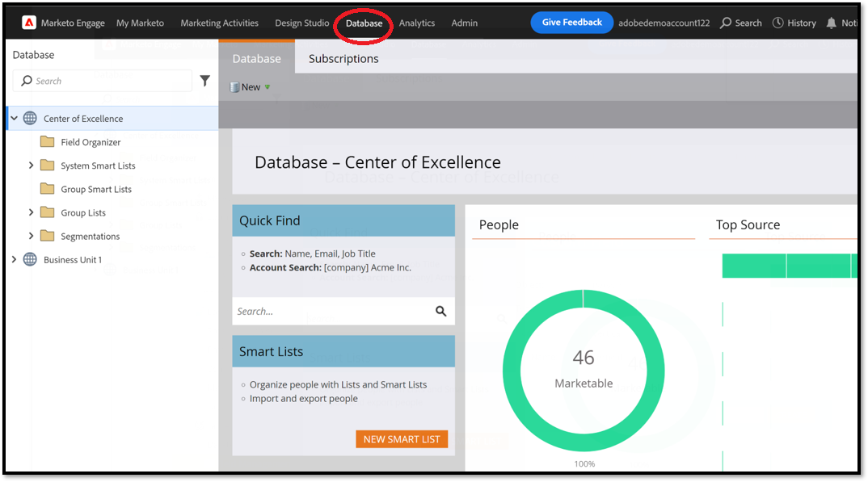Open the notifications bell icon
868x482 pixels.
click(831, 23)
